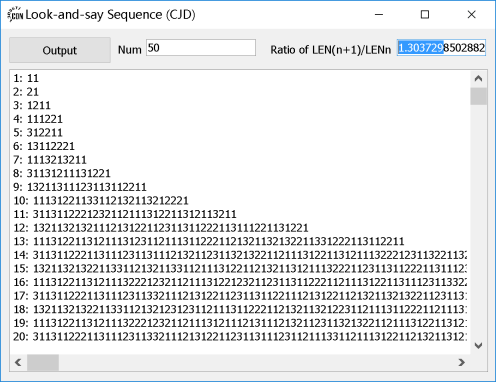Viewport: 496px width, 382px height.
Task: Click output line numbered 15
Action: [240, 269]
